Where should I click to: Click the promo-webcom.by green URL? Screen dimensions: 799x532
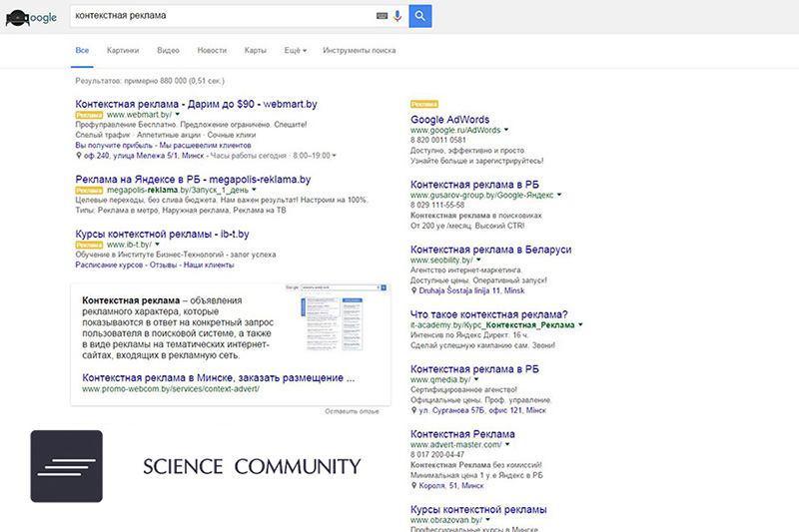[x=171, y=389]
